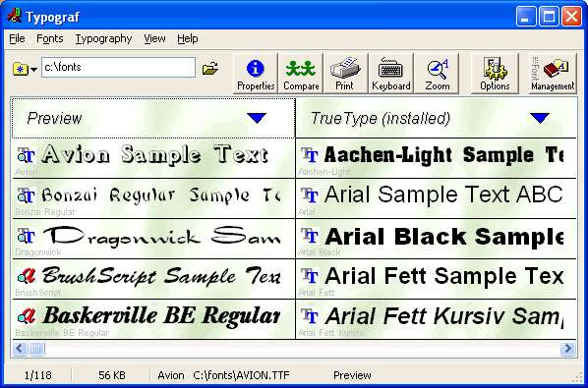Open the Help menu
588x388 pixels.
pos(188,38)
